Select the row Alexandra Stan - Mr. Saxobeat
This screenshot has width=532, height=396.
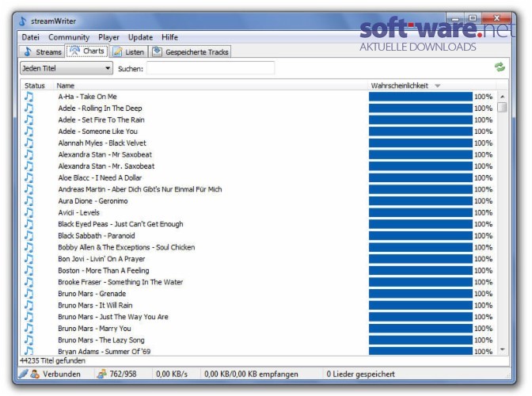[x=259, y=166]
